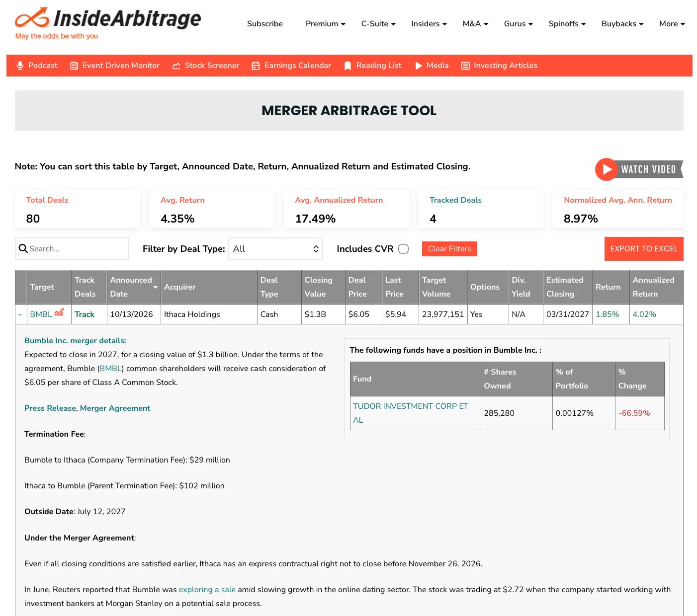Open the BMBL ticker link in table
Viewport: 697px width, 616px height.
tap(41, 314)
